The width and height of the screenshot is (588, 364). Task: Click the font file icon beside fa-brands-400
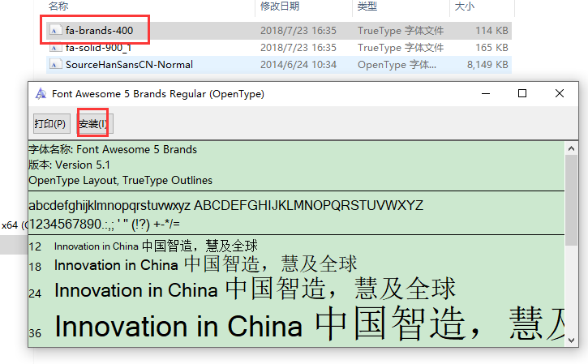(55, 30)
